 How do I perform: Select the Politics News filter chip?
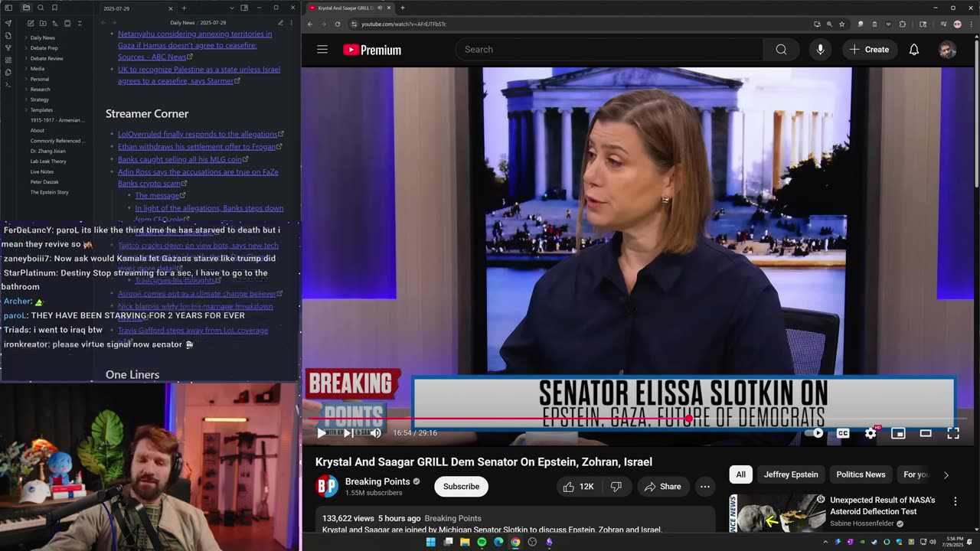click(x=861, y=474)
